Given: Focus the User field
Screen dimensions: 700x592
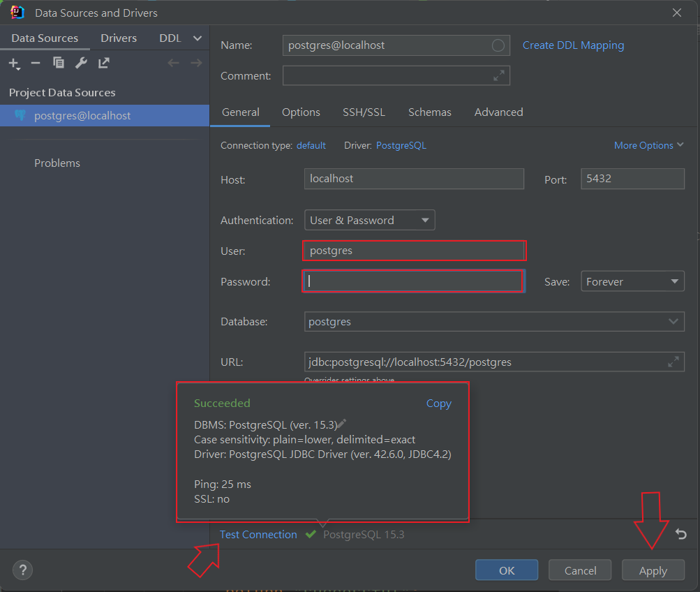Looking at the screenshot, I should click(x=414, y=251).
